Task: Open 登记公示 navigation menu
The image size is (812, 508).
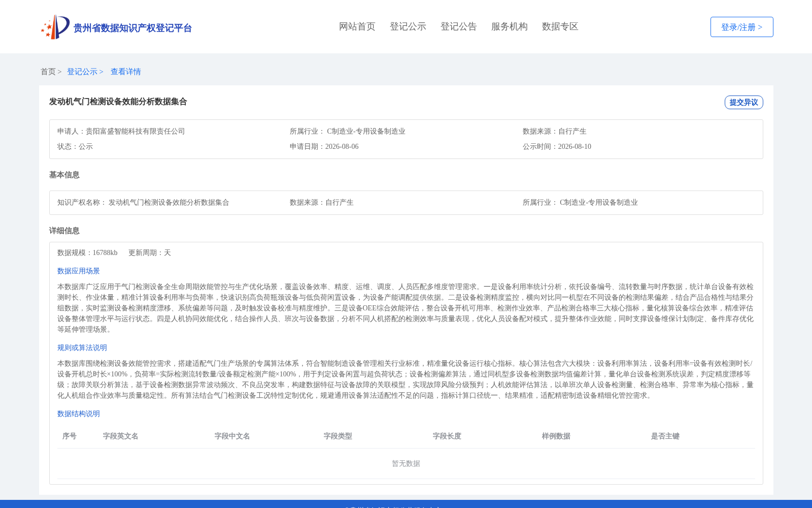Action: [408, 26]
